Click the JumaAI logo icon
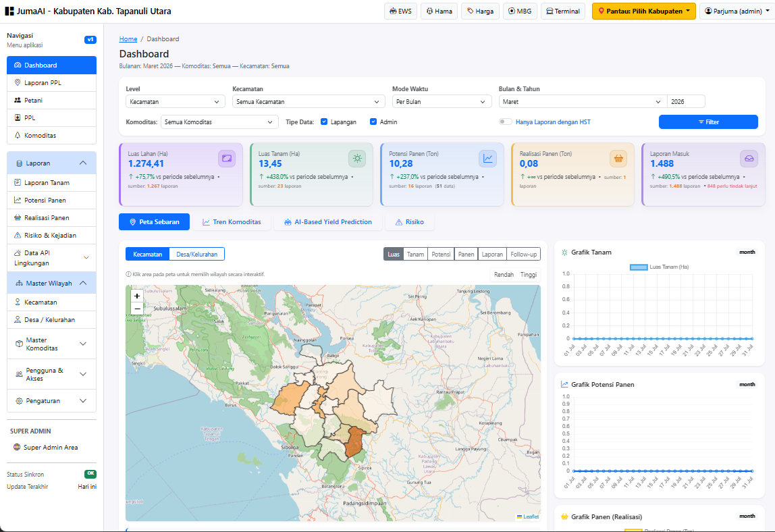The width and height of the screenshot is (775, 532). [x=9, y=11]
